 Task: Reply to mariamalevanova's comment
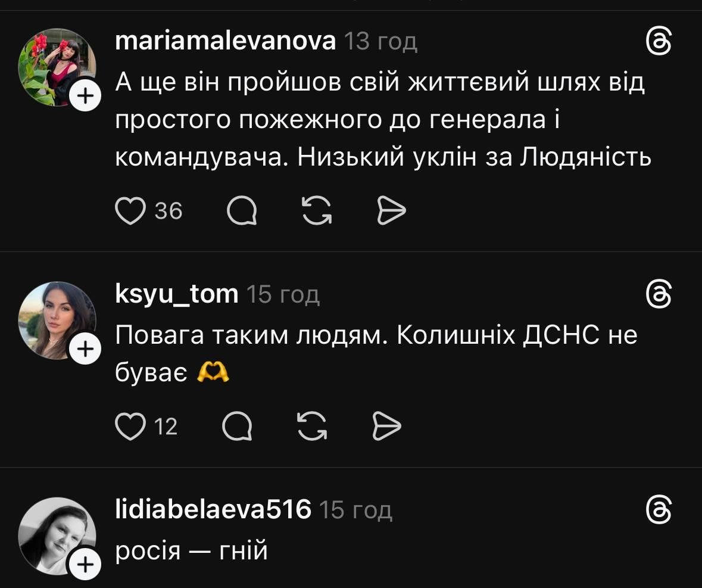242,211
